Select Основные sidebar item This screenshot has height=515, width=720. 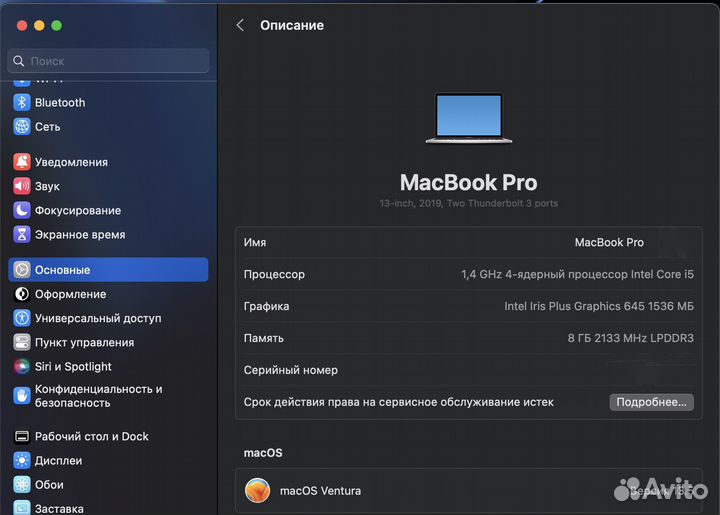[x=108, y=270]
